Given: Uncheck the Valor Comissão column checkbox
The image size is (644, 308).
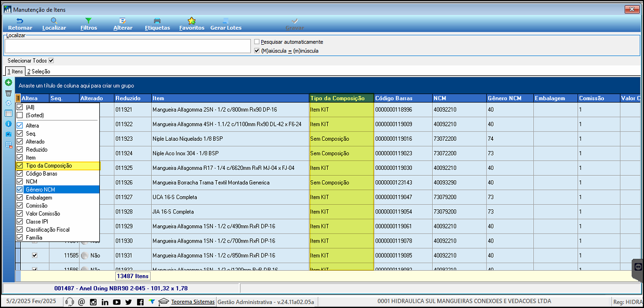Looking at the screenshot, I should point(20,213).
